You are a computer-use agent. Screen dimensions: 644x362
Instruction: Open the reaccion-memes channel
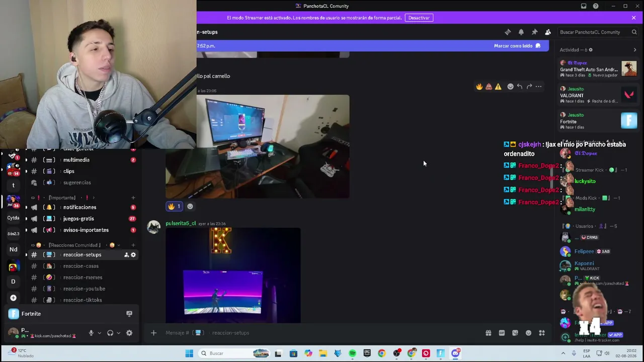click(83, 278)
